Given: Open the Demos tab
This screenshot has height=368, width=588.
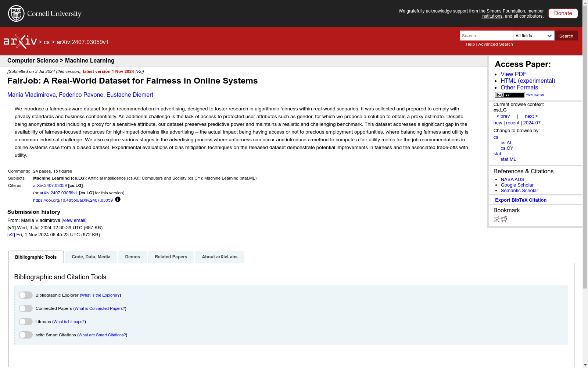Looking at the screenshot, I should tap(133, 257).
